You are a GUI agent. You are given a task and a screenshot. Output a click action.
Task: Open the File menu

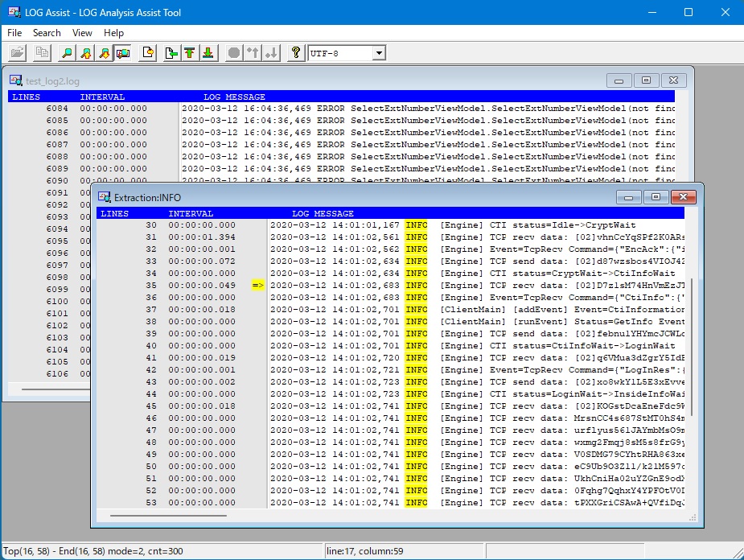point(14,33)
